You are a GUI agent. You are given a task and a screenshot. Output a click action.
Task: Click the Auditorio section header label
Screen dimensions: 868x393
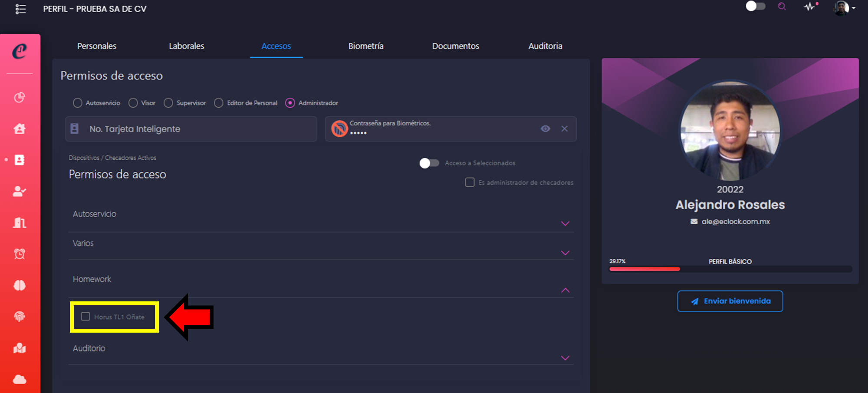coord(89,348)
